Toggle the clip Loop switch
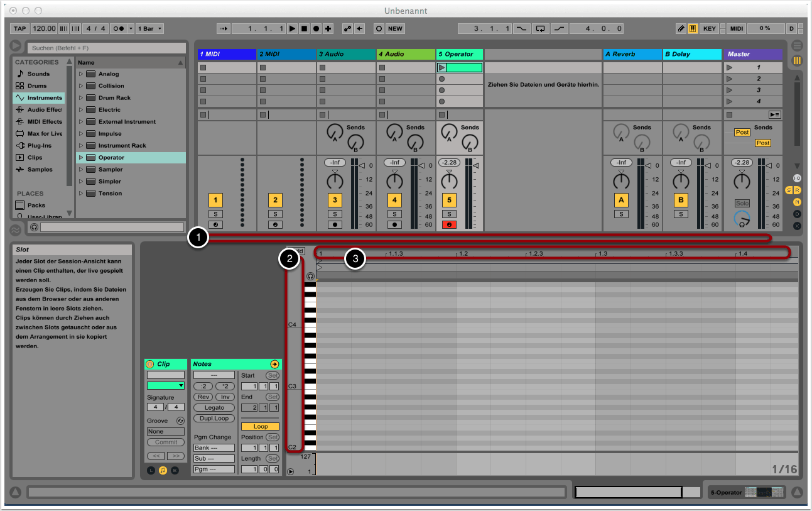Image resolution: width=812 pixels, height=511 pixels. 260,426
